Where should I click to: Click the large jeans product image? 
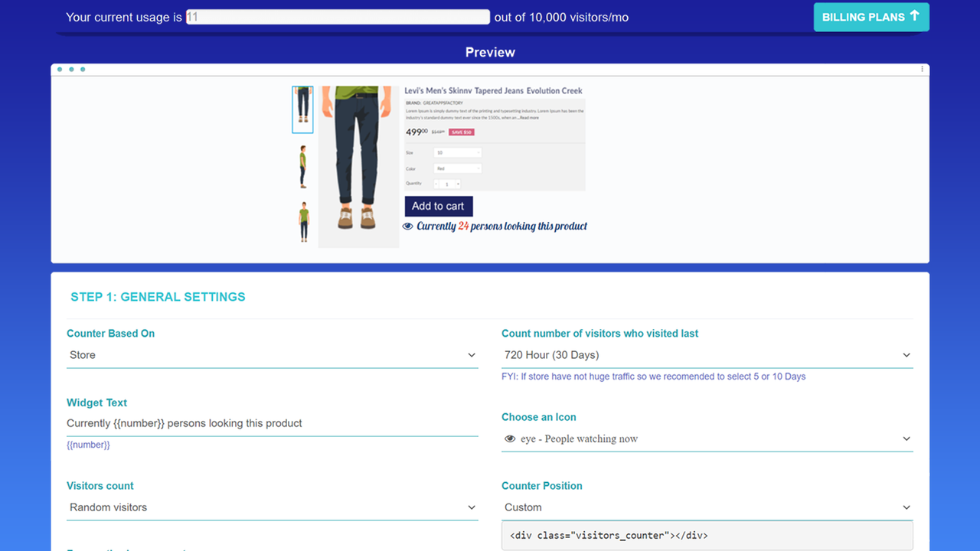coord(358,167)
